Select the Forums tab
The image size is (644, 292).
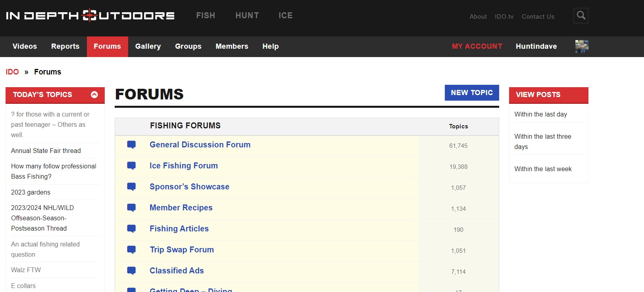pos(107,46)
